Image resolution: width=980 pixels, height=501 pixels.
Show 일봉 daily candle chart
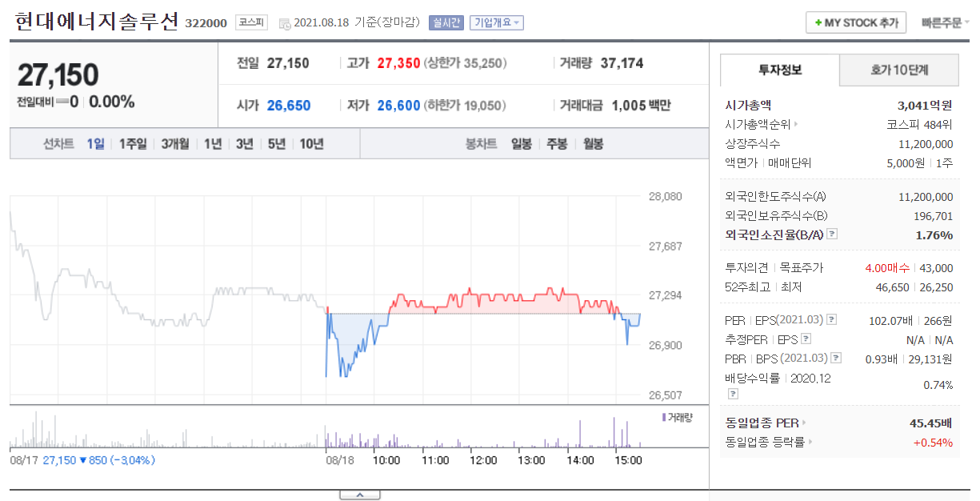[x=522, y=144]
